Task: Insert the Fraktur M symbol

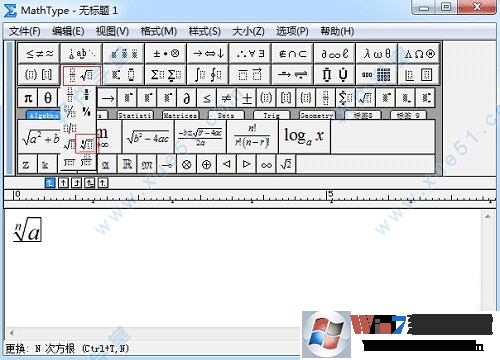Action: click(147, 164)
